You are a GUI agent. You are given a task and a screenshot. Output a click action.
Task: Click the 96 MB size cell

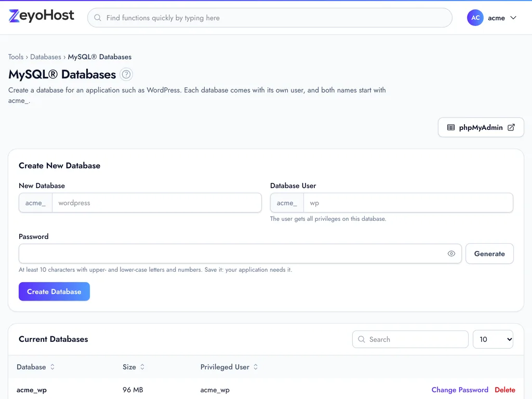(132, 390)
